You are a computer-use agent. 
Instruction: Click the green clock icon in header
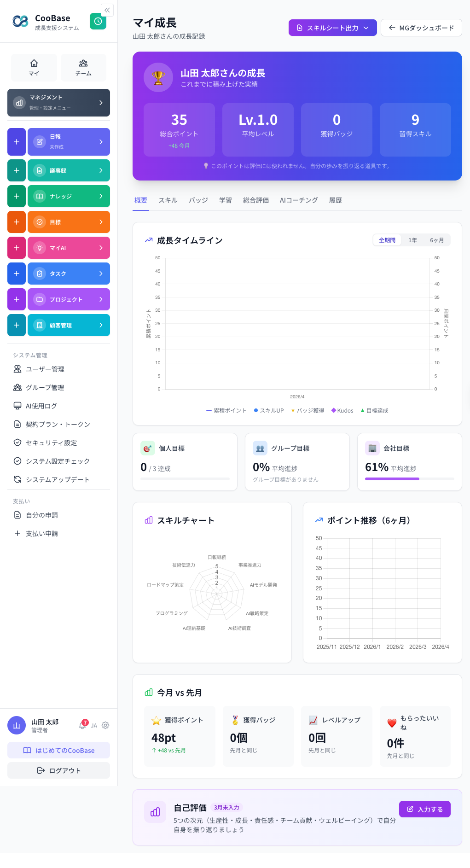tap(98, 22)
